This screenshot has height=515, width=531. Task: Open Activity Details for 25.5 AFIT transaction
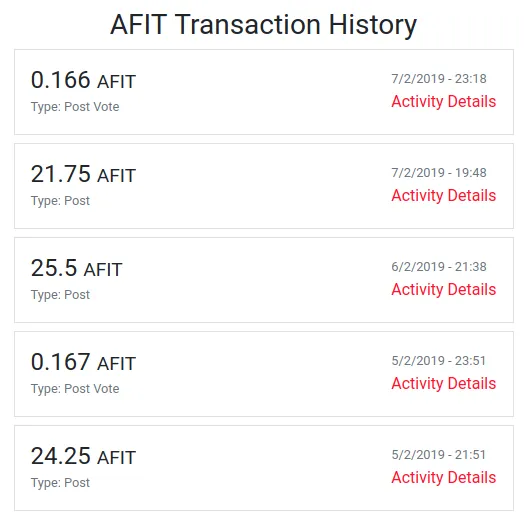[x=444, y=289]
